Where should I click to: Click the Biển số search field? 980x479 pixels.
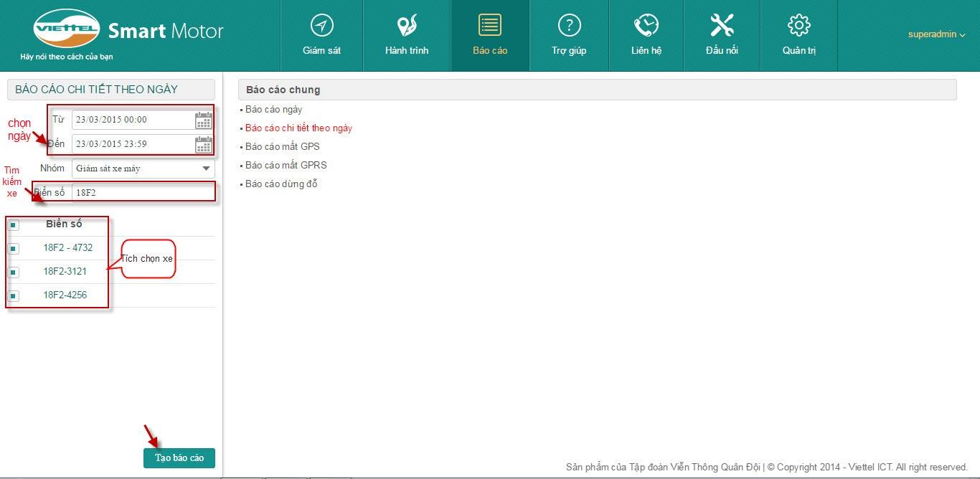pyautogui.click(x=143, y=192)
